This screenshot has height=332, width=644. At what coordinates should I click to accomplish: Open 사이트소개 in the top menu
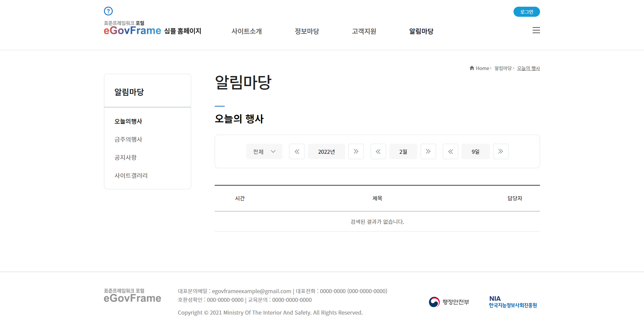(247, 31)
